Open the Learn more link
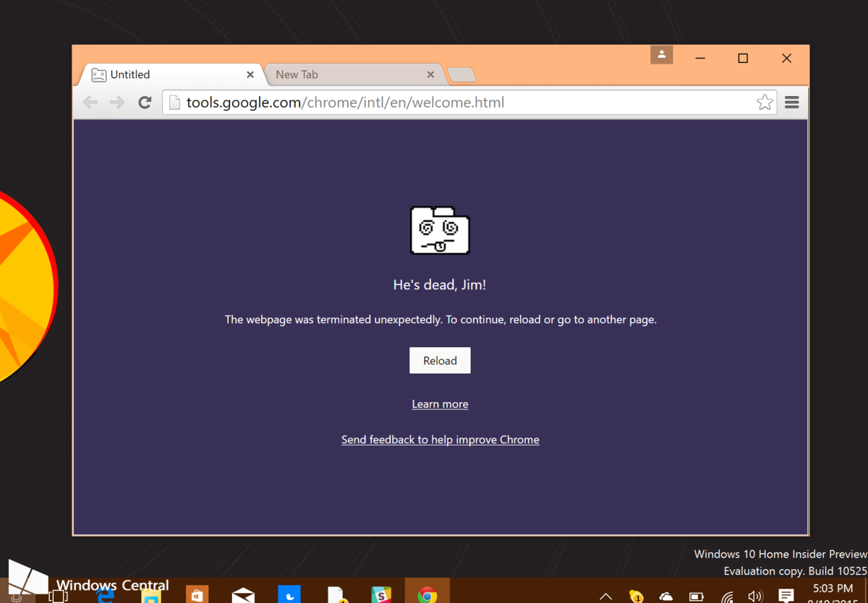This screenshot has width=868, height=603. coord(440,404)
